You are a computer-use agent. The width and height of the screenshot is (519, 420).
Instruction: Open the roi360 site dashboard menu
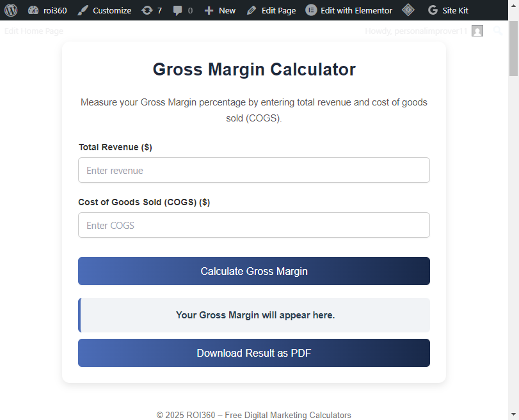click(47, 10)
